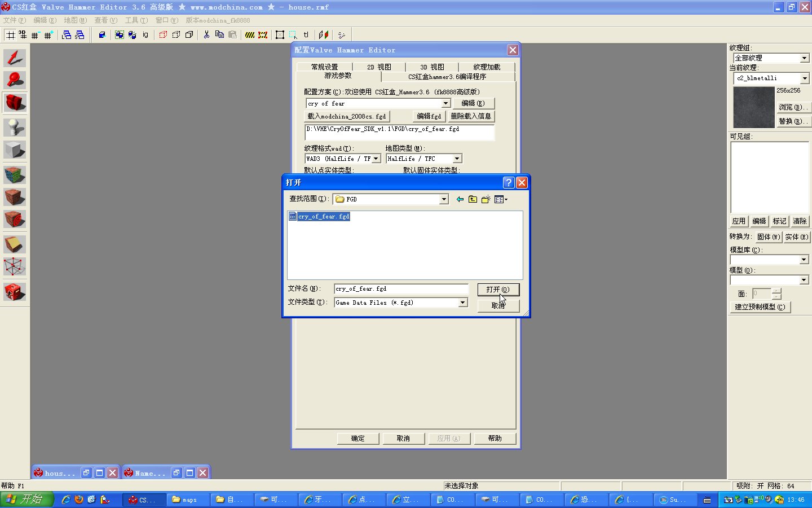Viewport: 812px width, 508px height.
Task: Select the red Camera tool
Action: tap(15, 103)
